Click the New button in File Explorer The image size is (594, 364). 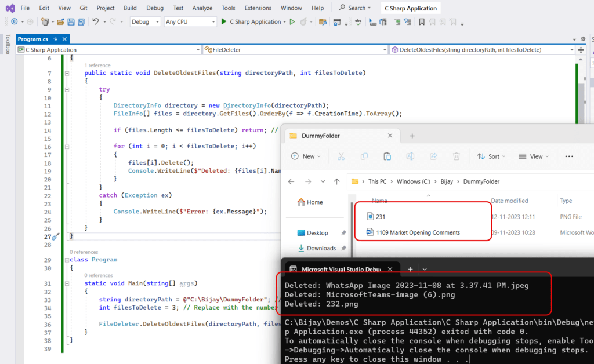pyautogui.click(x=306, y=156)
